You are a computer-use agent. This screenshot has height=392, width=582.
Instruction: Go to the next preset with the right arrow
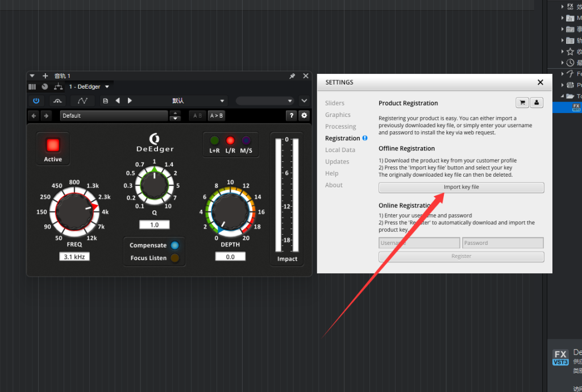click(46, 116)
